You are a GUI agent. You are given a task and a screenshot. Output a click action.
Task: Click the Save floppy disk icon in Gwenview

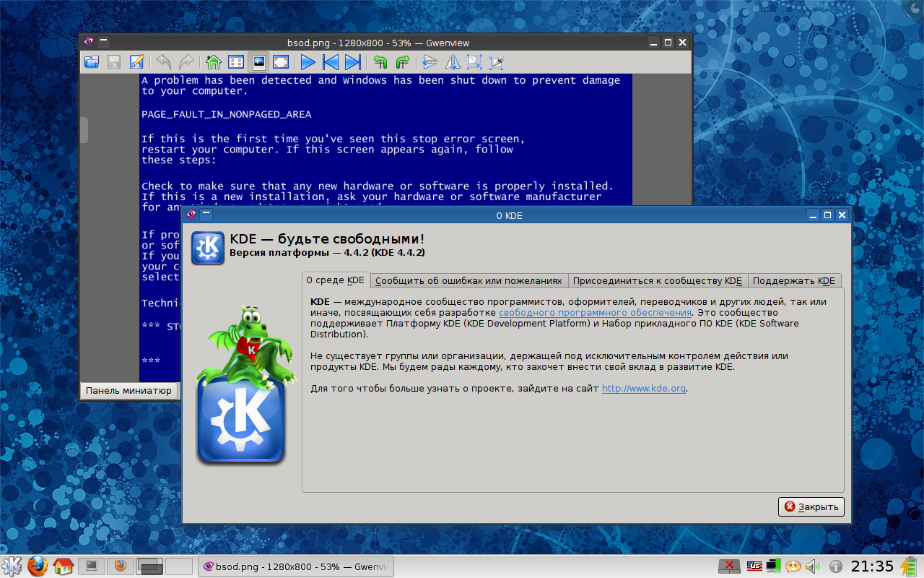tap(114, 62)
